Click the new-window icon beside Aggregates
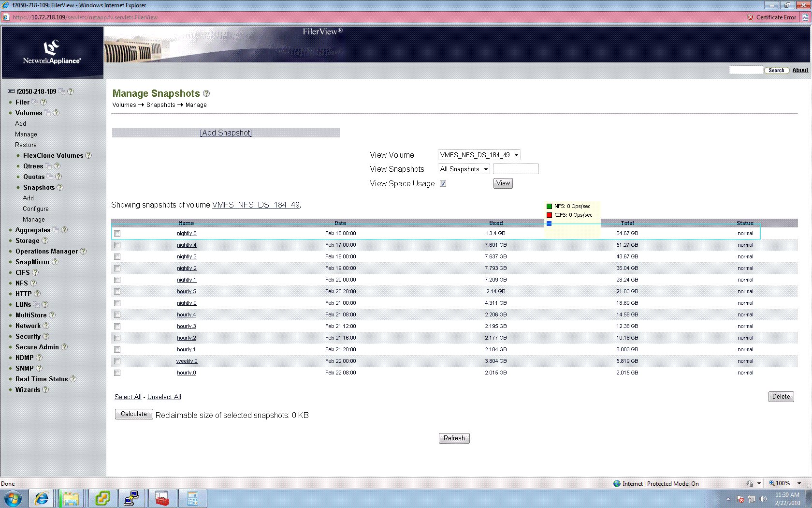 56,230
